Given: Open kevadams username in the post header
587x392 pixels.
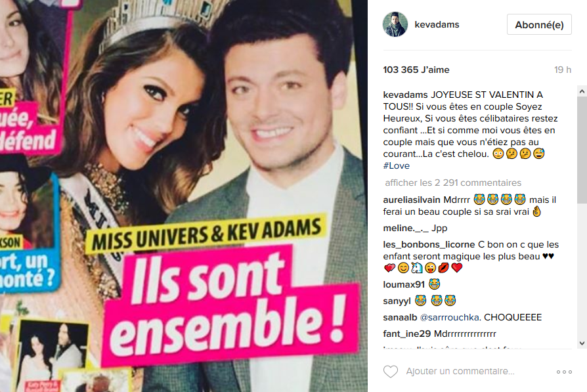Looking at the screenshot, I should click(x=437, y=25).
